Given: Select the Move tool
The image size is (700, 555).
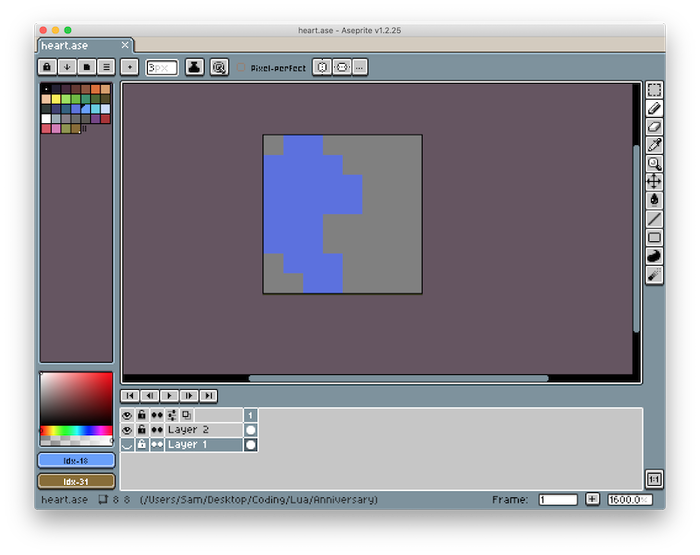Looking at the screenshot, I should pyautogui.click(x=654, y=181).
